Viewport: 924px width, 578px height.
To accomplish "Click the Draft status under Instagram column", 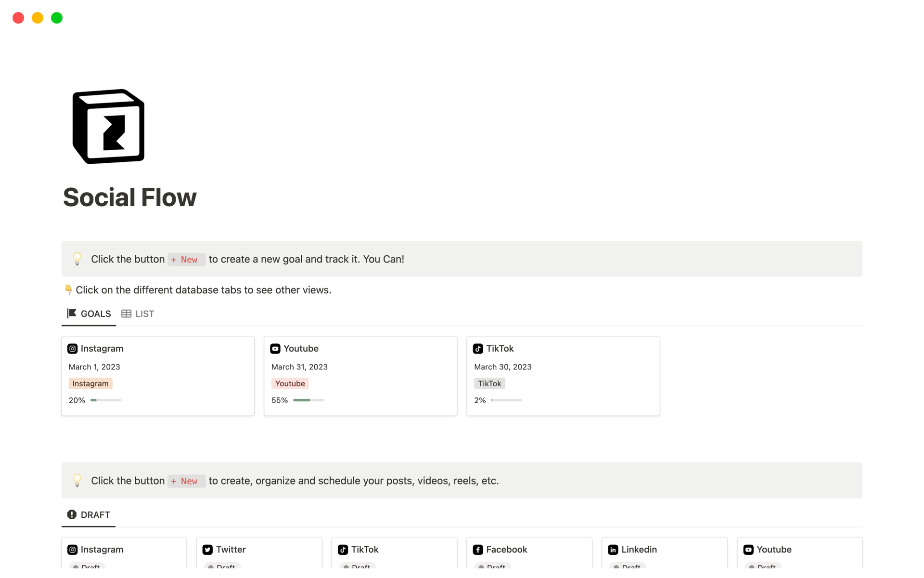I will point(87,566).
